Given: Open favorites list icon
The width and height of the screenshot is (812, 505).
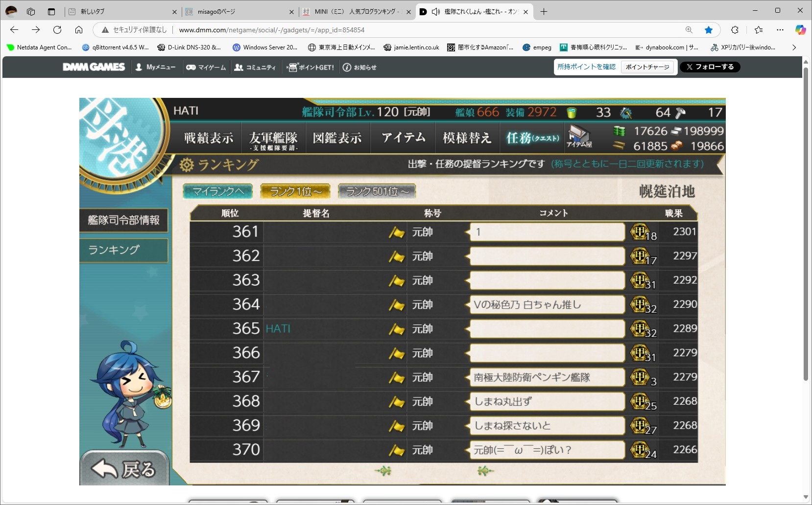Looking at the screenshot, I should 759,30.
